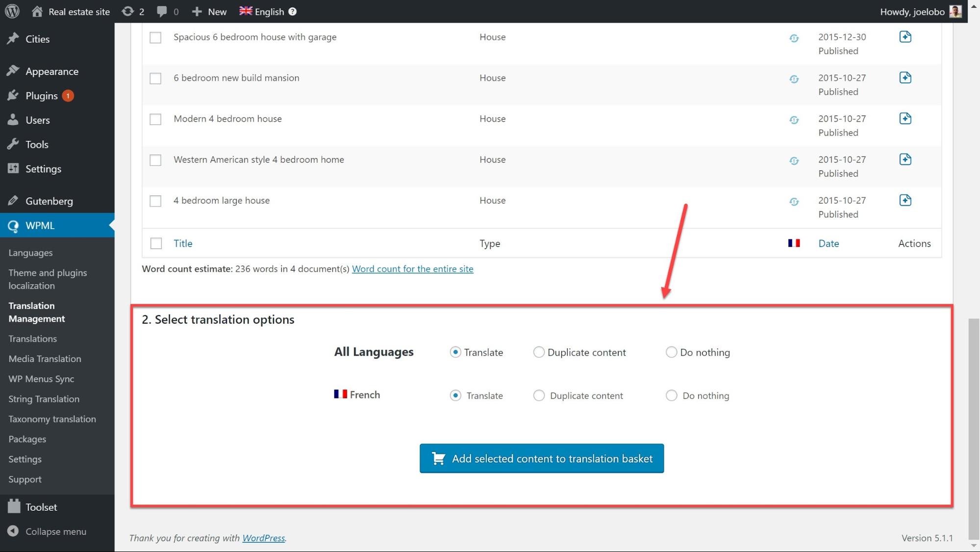Open Word count for the entire site link
The height and width of the screenshot is (552, 980).
(412, 269)
